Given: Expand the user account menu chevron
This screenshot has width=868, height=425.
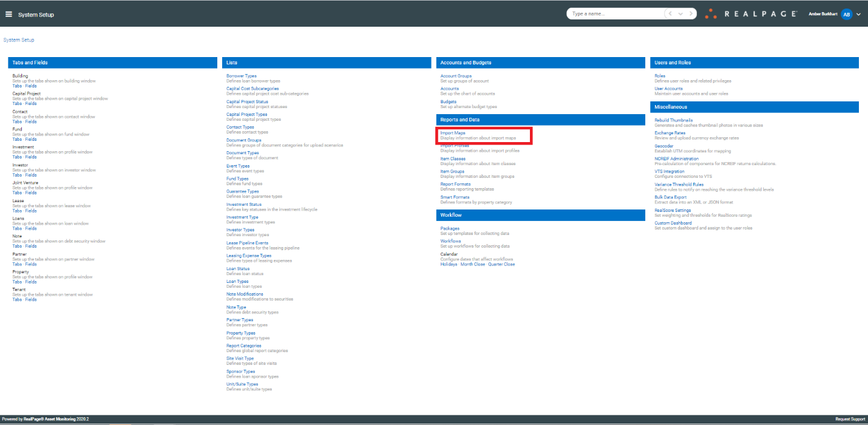Looking at the screenshot, I should (858, 14).
